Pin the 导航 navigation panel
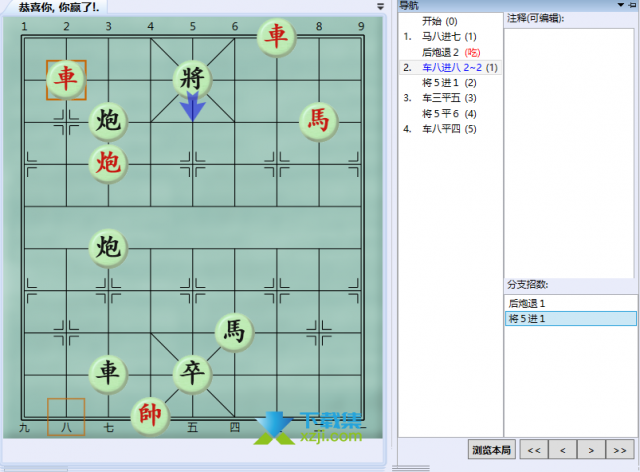The height and width of the screenshot is (472, 640). (x=632, y=5)
